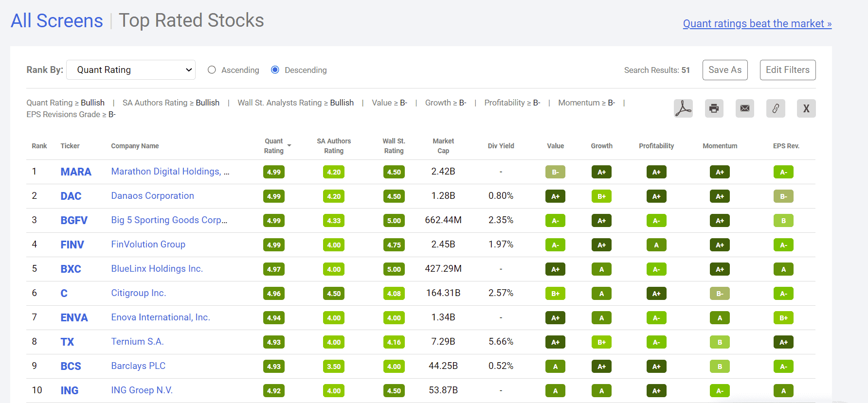This screenshot has width=868, height=403.
Task: Open TX ticker link
Action: point(67,342)
